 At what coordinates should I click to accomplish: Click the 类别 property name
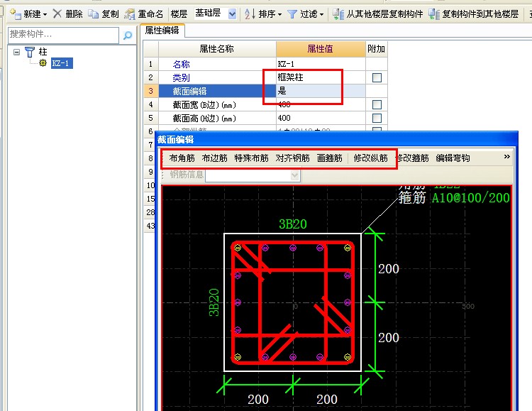(x=181, y=77)
